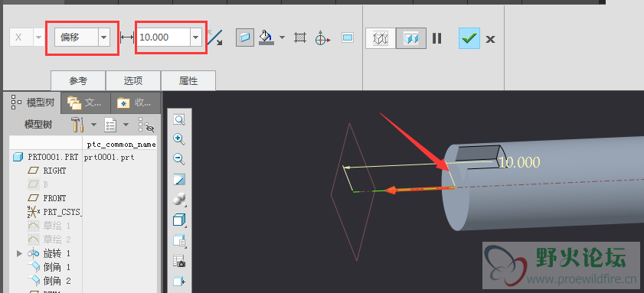This screenshot has width=644, height=293.
Task: Click the offset dimension arrows icon
Action: [x=127, y=37]
